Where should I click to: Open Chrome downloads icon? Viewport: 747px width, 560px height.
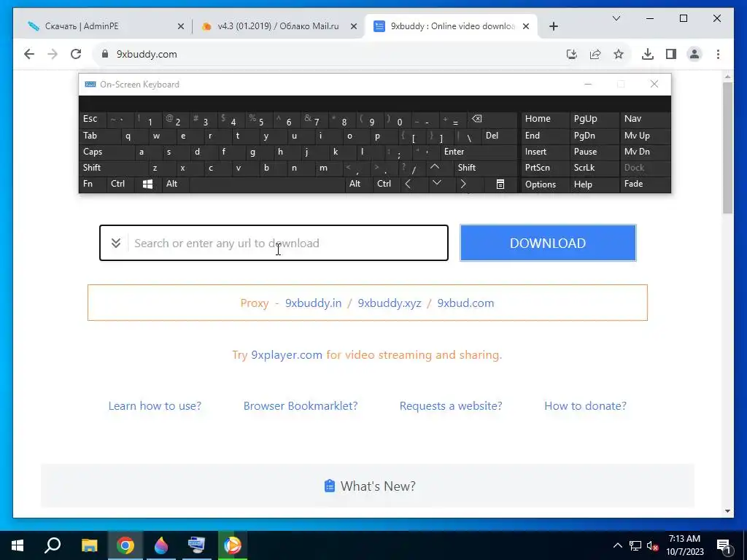click(x=648, y=54)
